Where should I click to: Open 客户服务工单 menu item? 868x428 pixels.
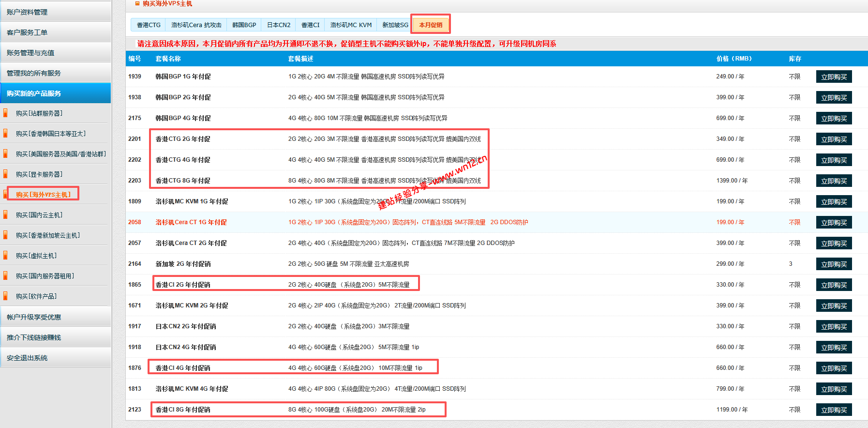point(56,32)
